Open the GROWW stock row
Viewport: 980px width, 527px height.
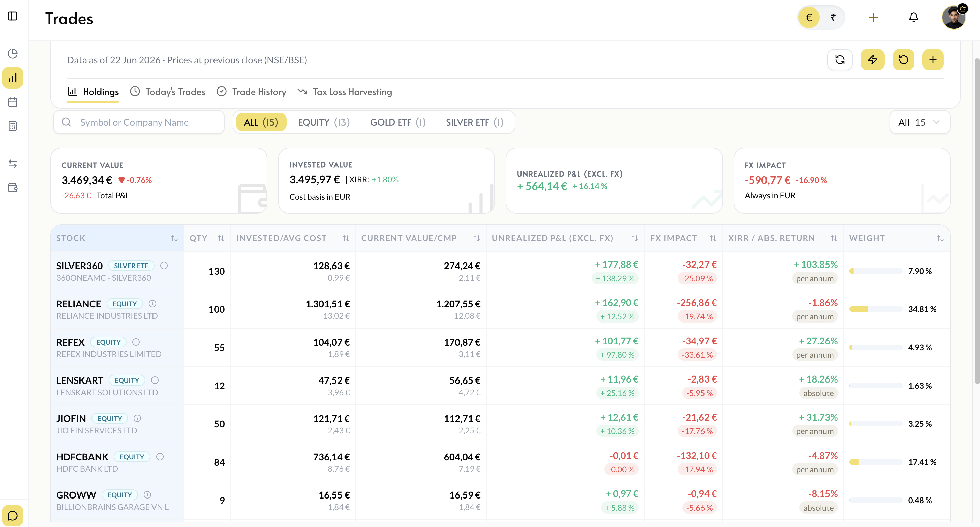pos(500,501)
